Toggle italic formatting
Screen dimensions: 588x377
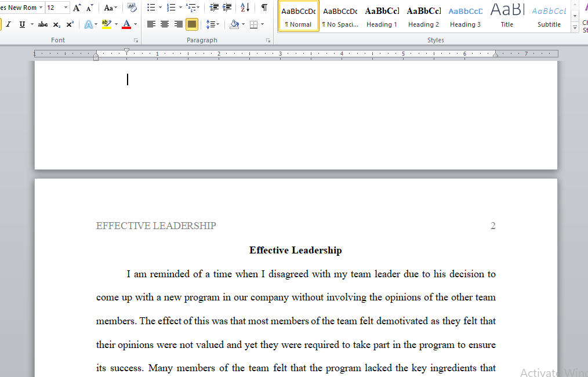8,24
